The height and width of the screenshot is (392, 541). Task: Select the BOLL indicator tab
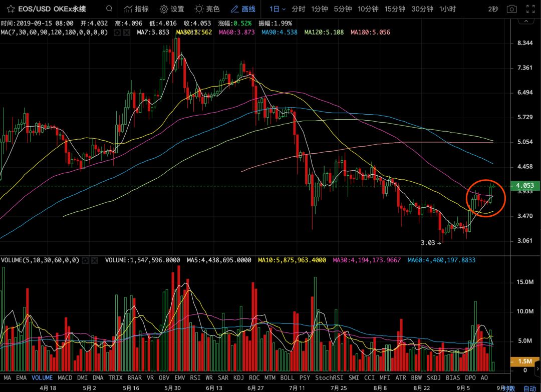287,378
